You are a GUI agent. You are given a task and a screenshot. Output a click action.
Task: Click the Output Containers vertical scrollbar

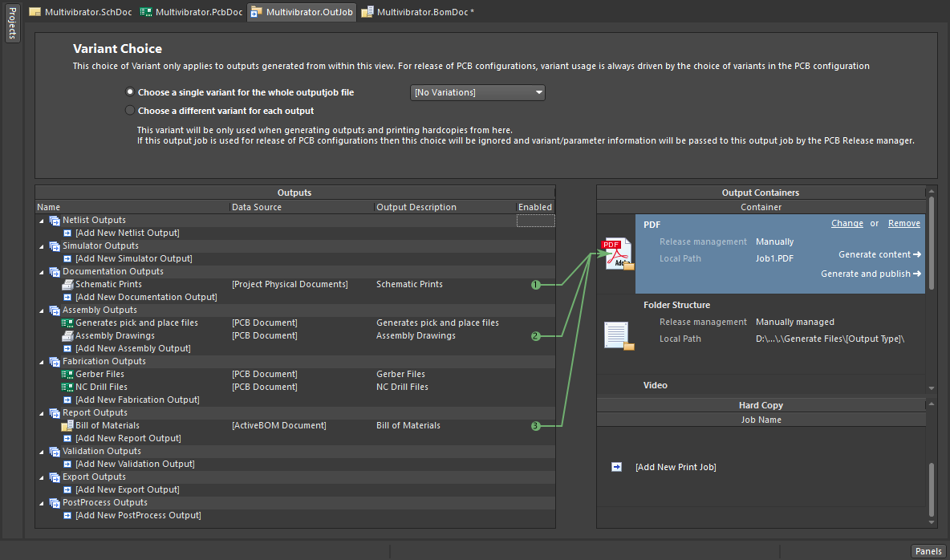point(931,241)
